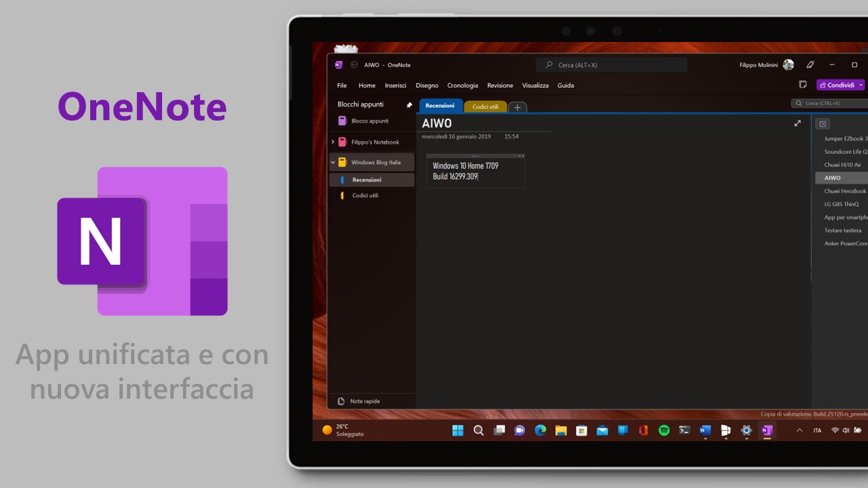The width and height of the screenshot is (868, 488).
Task: Click the note line 'Windows 10 Home 1709'
Action: pos(465,166)
